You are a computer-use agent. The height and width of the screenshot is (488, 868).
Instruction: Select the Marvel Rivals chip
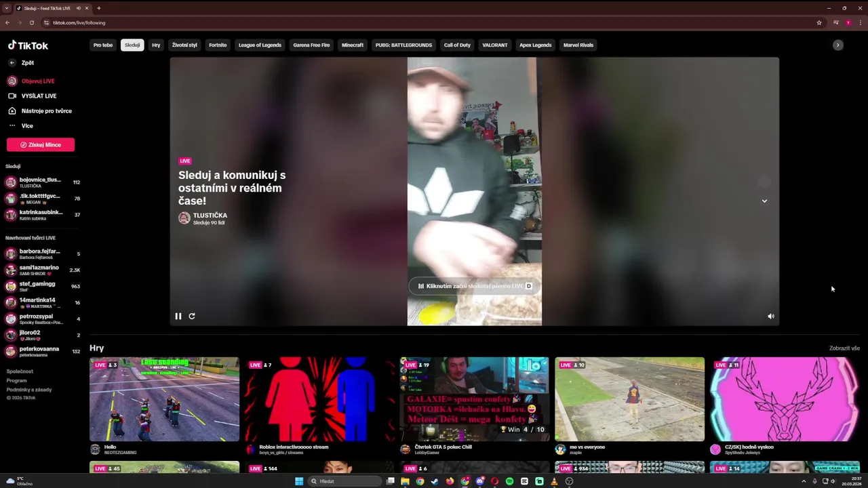(x=578, y=45)
